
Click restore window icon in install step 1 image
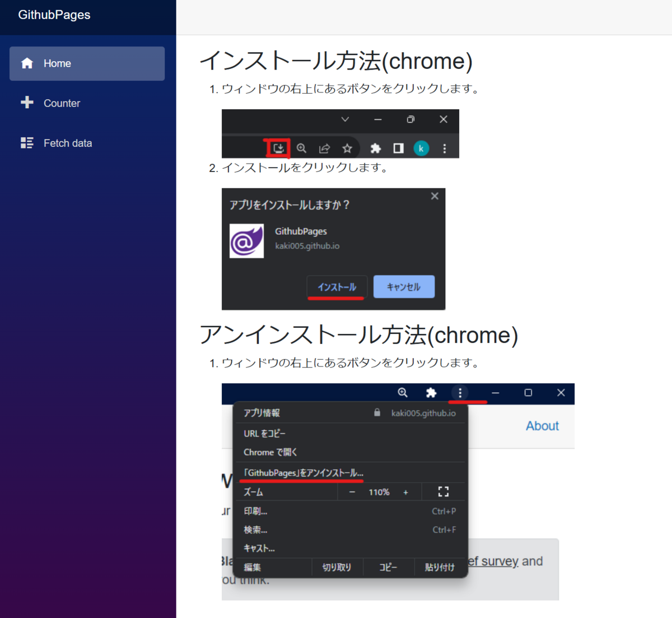410,119
